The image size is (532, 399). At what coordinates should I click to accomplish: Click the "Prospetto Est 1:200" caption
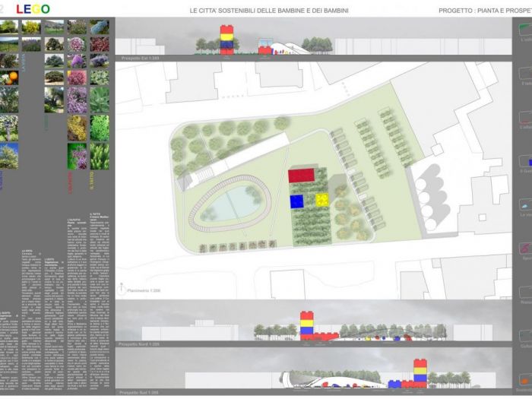tap(140, 58)
